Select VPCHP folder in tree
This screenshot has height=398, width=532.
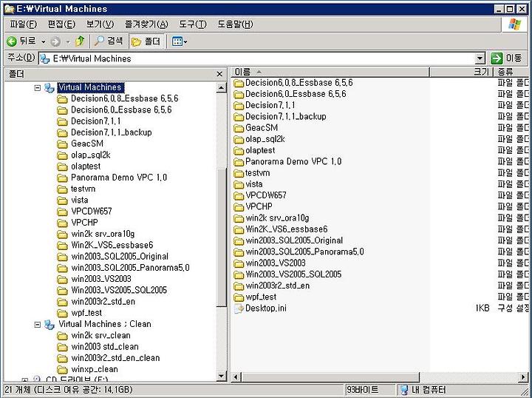(84, 223)
